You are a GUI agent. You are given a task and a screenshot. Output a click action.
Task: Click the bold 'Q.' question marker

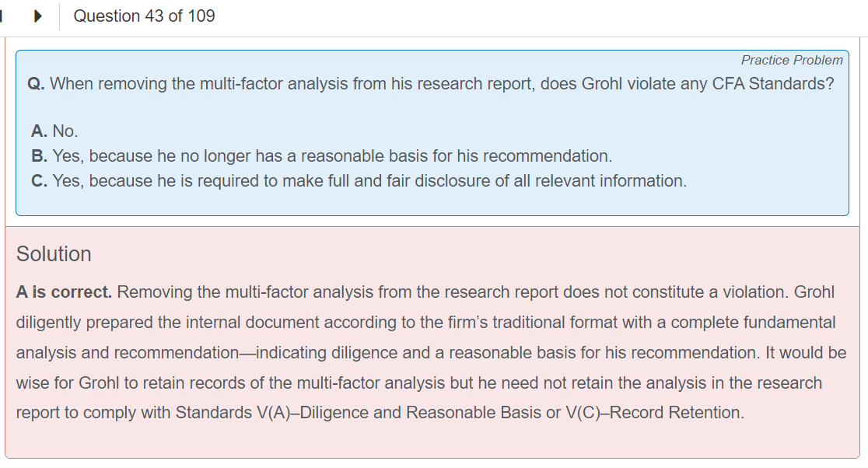pyautogui.click(x=36, y=84)
